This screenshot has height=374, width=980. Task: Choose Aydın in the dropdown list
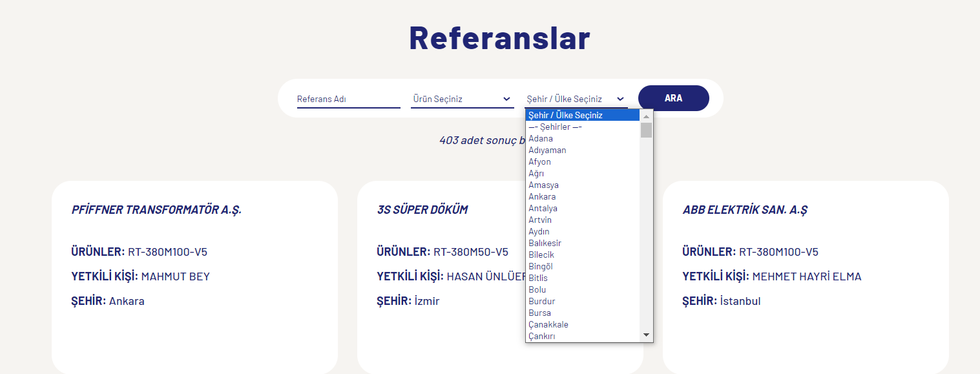(x=583, y=231)
